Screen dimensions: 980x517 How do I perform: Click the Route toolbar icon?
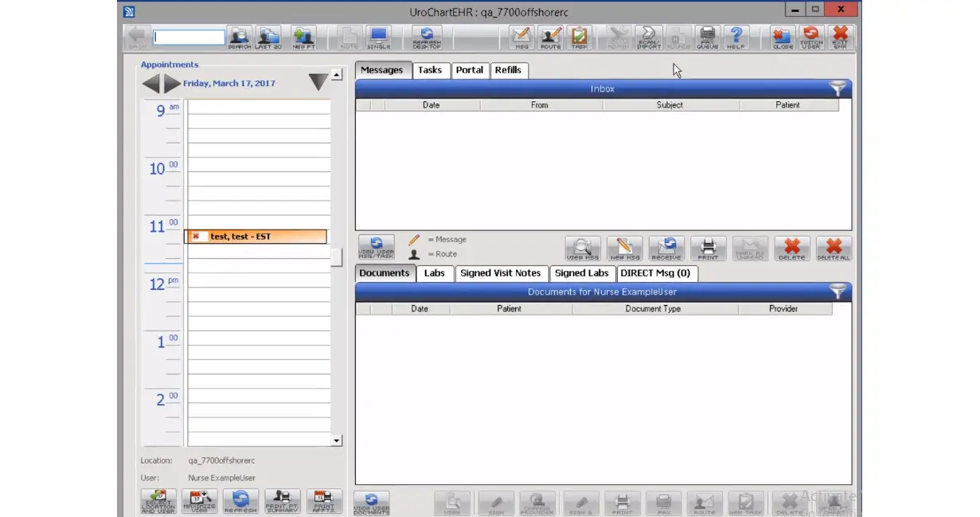(x=550, y=37)
